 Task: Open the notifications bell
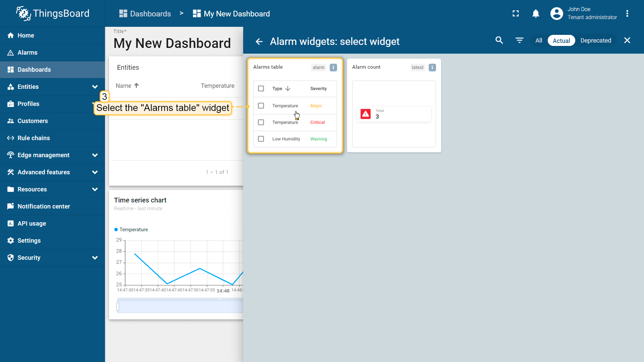[536, 13]
